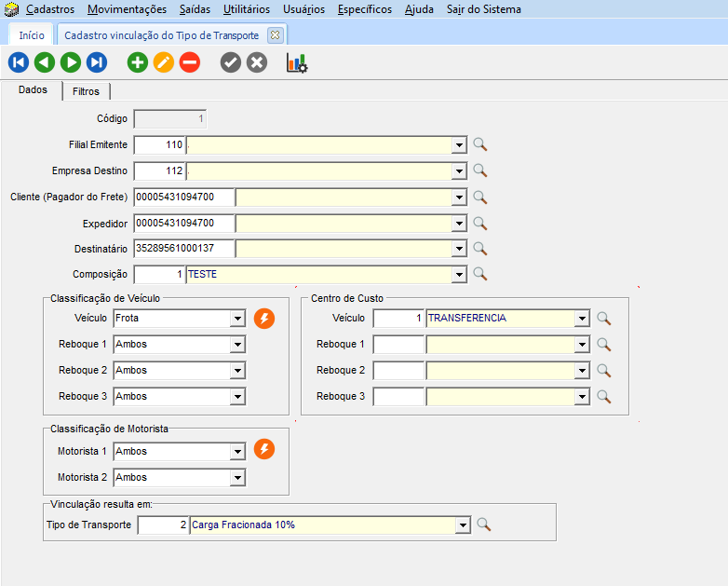Search Centro de Custo Veículo magnifier
The width and height of the screenshot is (728, 586).
point(603,319)
